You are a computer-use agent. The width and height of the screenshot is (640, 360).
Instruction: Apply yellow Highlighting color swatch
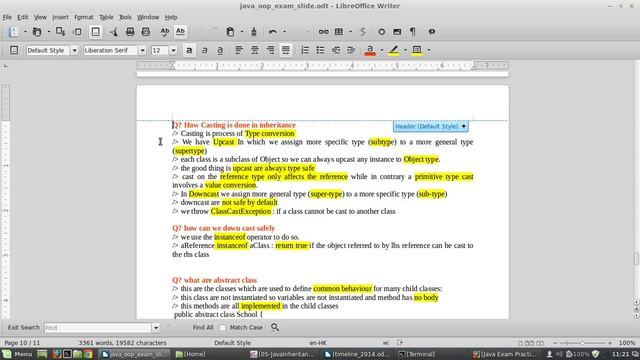pyautogui.click(x=393, y=50)
